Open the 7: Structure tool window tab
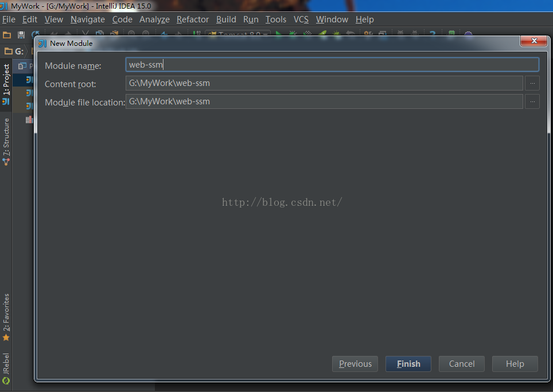Screen dimensions: 553x392 click(6, 142)
